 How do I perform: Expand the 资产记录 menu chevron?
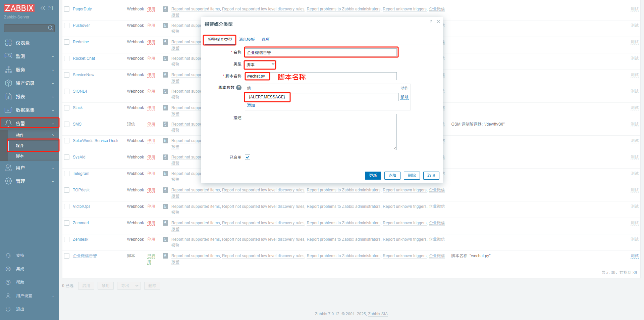pyautogui.click(x=53, y=84)
